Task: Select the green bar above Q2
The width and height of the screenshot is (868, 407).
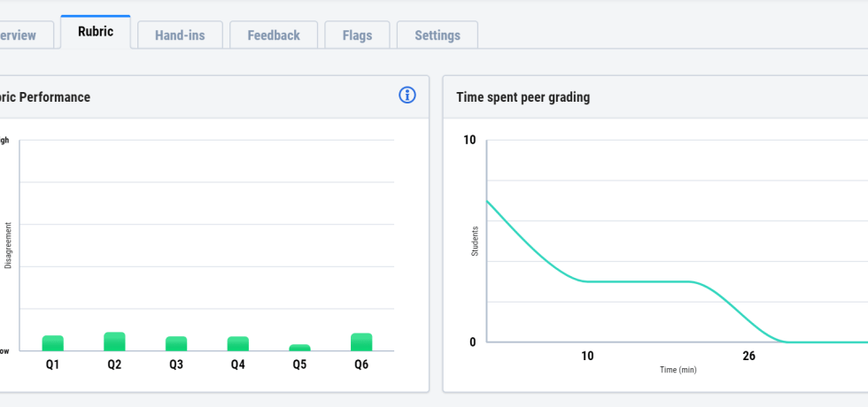Action: [114, 342]
